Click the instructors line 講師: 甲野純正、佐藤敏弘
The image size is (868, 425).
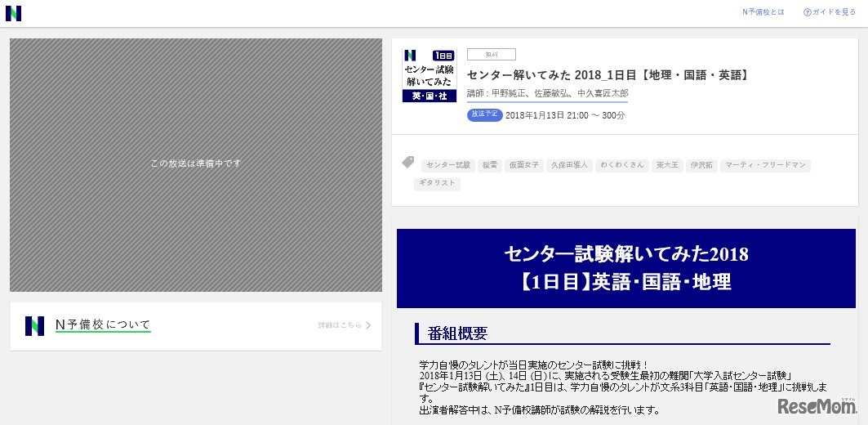pos(547,94)
